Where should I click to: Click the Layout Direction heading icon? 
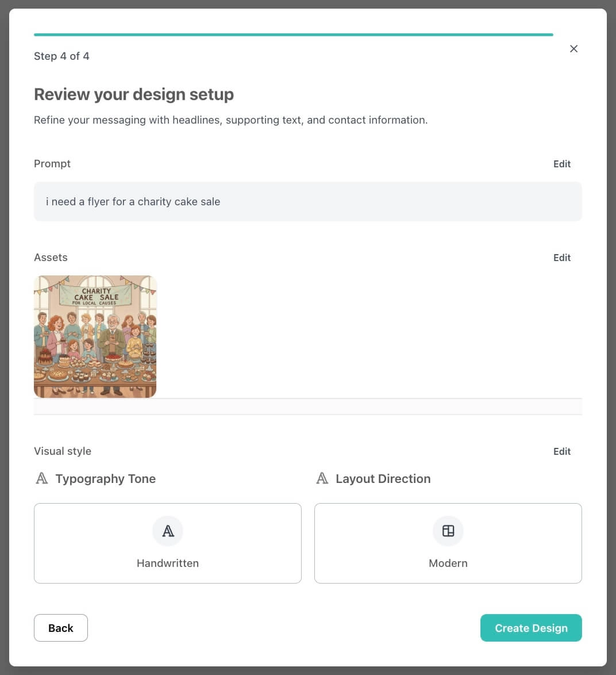pos(322,478)
